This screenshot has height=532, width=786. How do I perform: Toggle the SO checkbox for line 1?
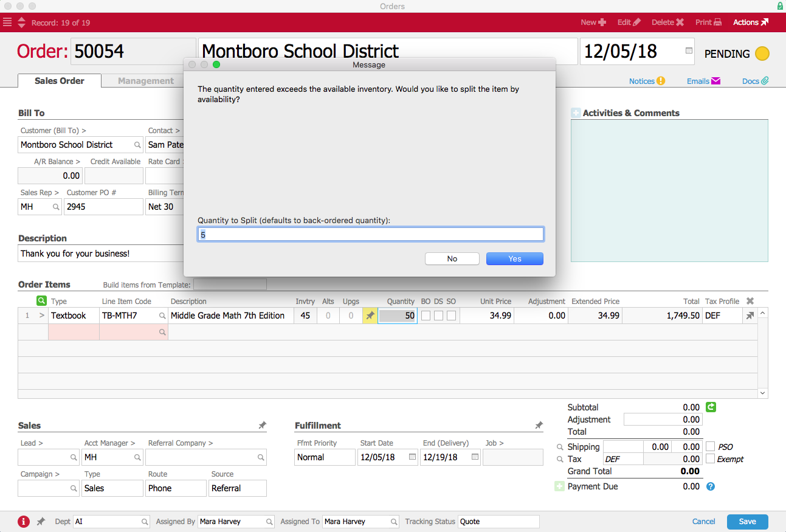pos(451,316)
